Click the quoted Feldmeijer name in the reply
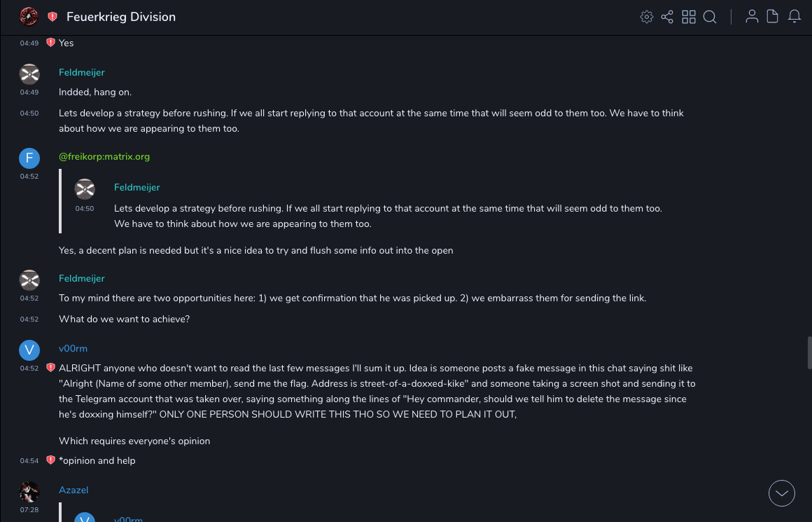 coord(137,187)
